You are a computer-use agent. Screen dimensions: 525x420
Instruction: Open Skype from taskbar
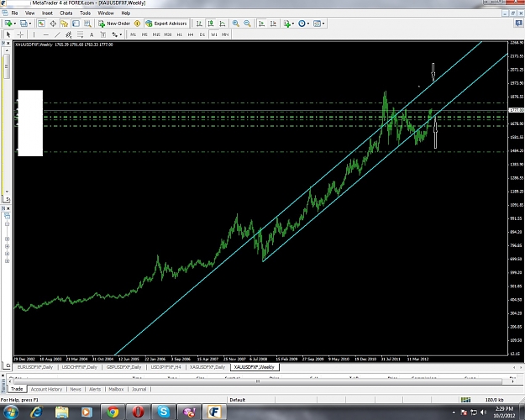point(164,412)
